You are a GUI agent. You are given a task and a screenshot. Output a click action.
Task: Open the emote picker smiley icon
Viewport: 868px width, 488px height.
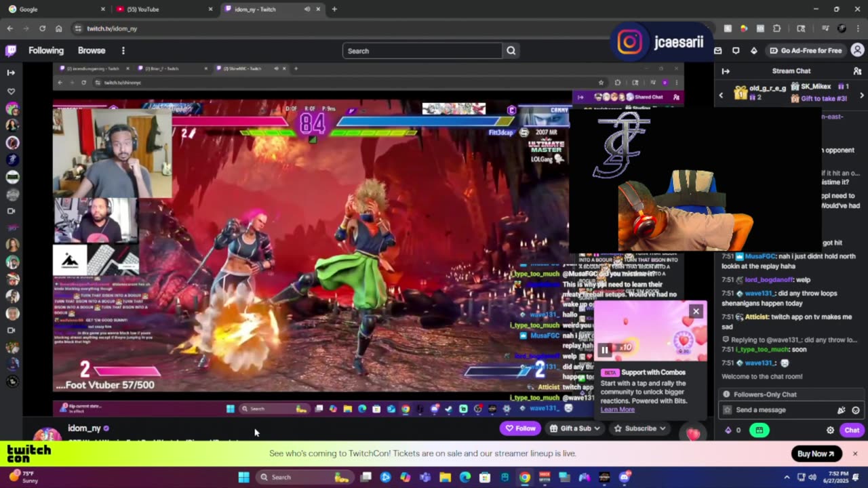tap(856, 410)
